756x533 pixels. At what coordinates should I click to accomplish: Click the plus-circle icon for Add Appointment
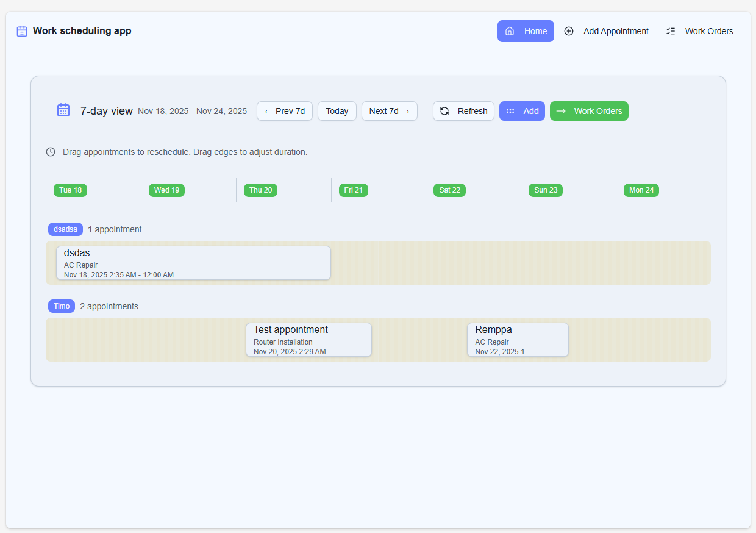click(569, 31)
